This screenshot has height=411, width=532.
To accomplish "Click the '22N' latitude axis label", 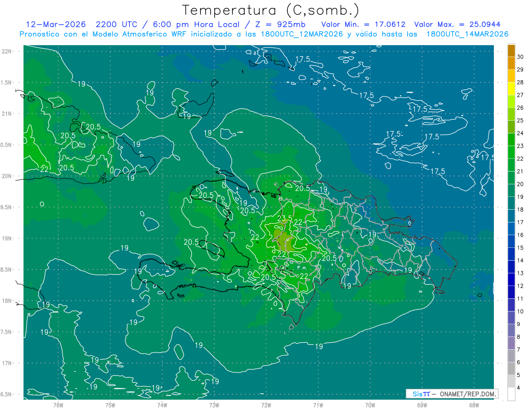I will click(8, 51).
